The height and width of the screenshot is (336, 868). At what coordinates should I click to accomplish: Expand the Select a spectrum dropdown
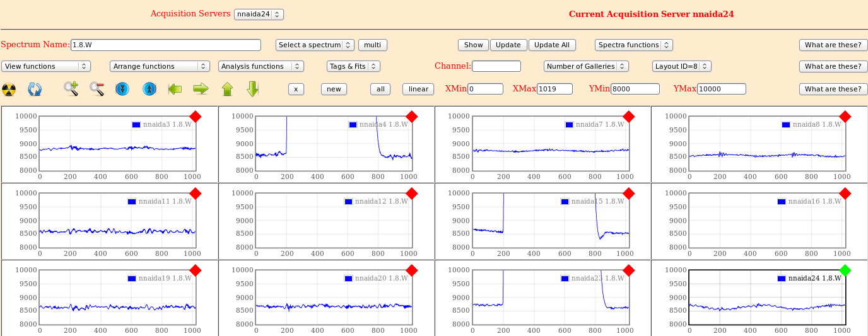(315, 45)
